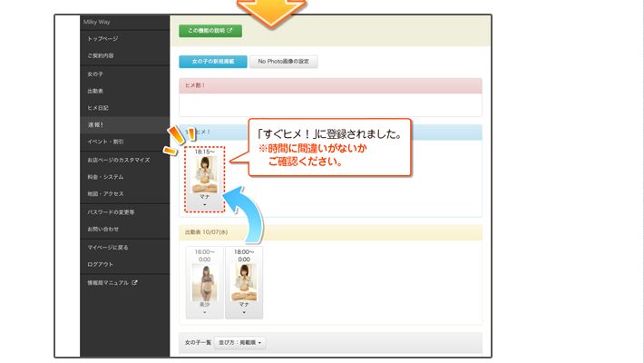
Task: Select the highlighted 速報！ sidebar item
Action: coord(124,124)
